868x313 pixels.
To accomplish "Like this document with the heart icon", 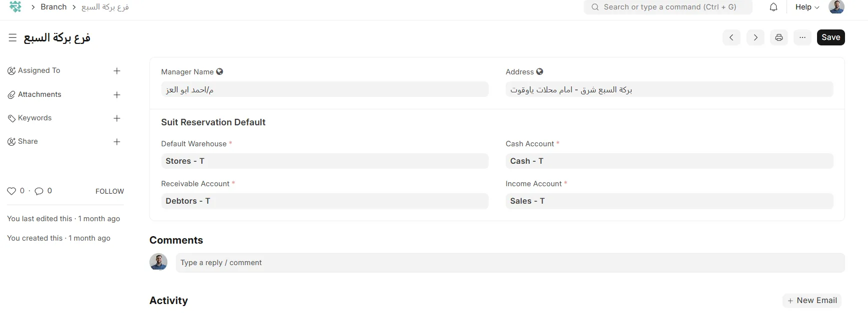I will [x=11, y=191].
